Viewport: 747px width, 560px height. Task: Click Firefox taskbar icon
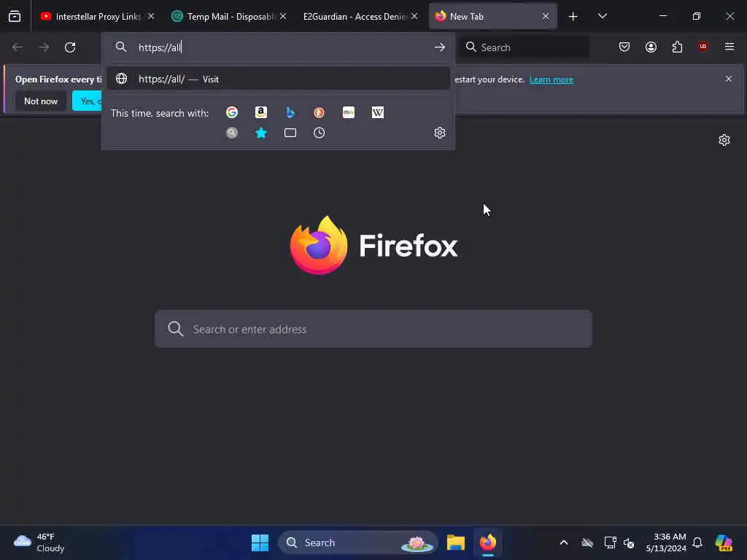click(488, 542)
